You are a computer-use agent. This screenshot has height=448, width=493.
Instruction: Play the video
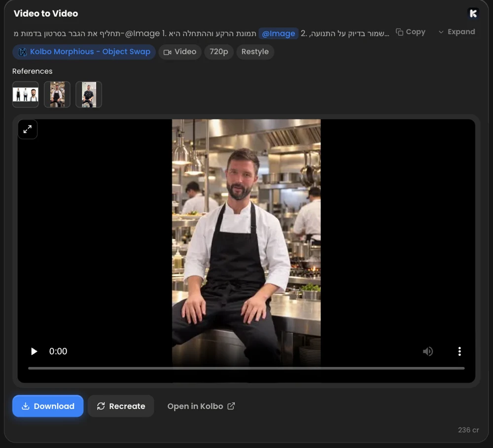pyautogui.click(x=34, y=351)
